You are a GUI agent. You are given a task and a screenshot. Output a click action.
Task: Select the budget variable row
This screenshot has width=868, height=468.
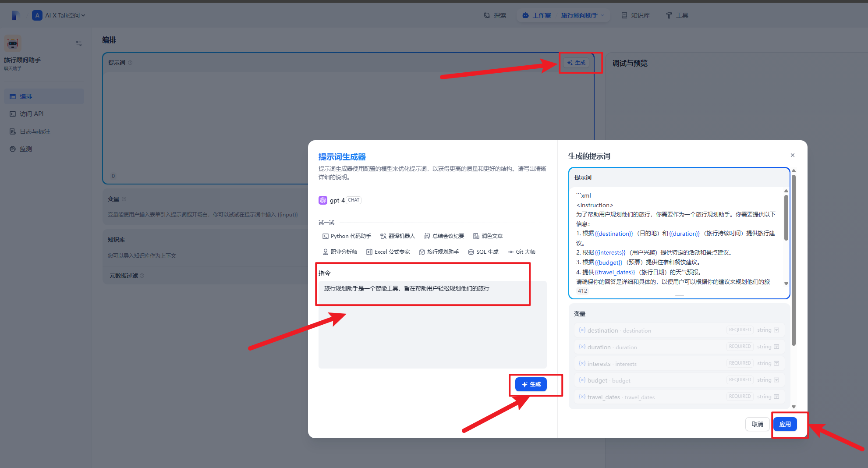pyautogui.click(x=679, y=380)
